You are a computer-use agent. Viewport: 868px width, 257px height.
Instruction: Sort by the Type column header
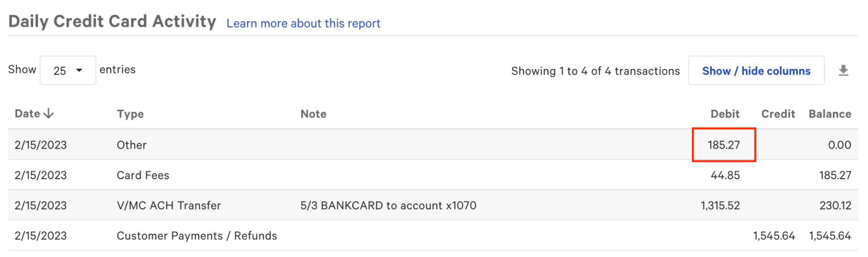click(x=130, y=114)
